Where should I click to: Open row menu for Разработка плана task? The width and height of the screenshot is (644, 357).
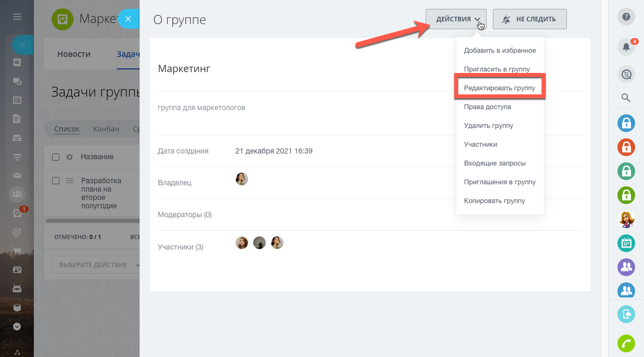click(69, 181)
